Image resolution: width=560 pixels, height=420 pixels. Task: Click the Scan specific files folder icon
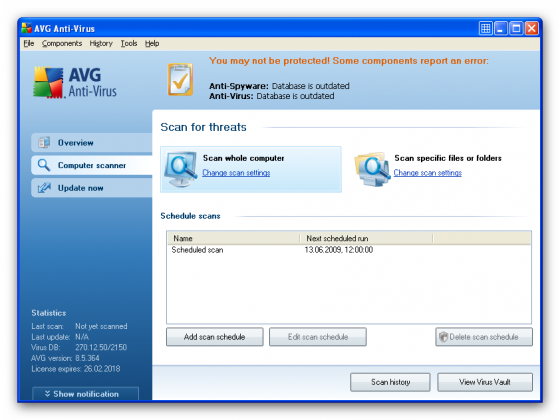[x=372, y=169]
